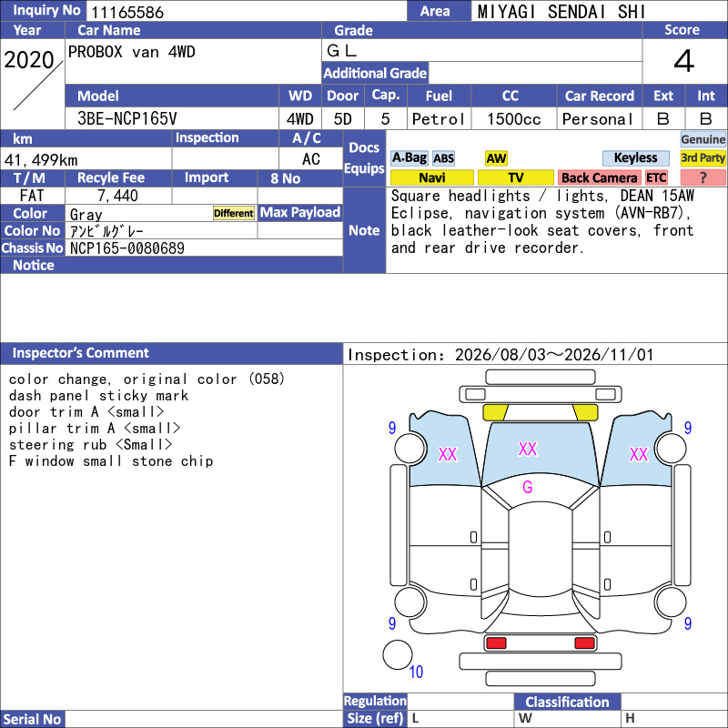Screen dimensions: 728x728
Task: Click the left yellow headlight on diagram
Action: click(495, 412)
